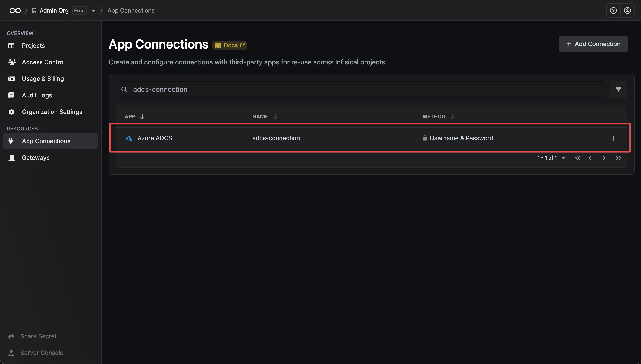Click the Projects grid icon
Screen dimensions: 641x364
pyautogui.click(x=11, y=45)
